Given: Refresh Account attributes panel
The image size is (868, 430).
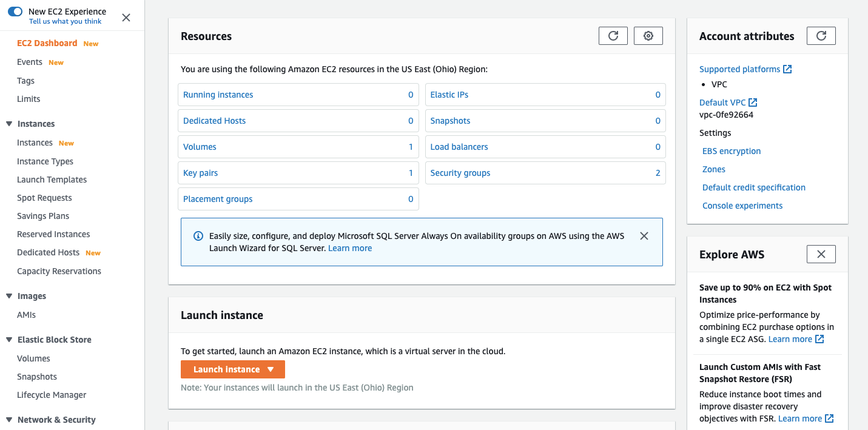Looking at the screenshot, I should coord(821,36).
